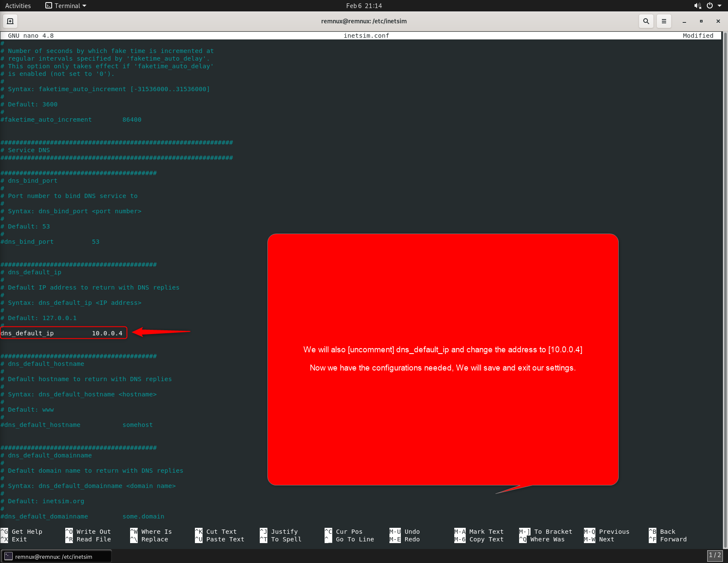Open the terminal hamburger menu icon

664,21
